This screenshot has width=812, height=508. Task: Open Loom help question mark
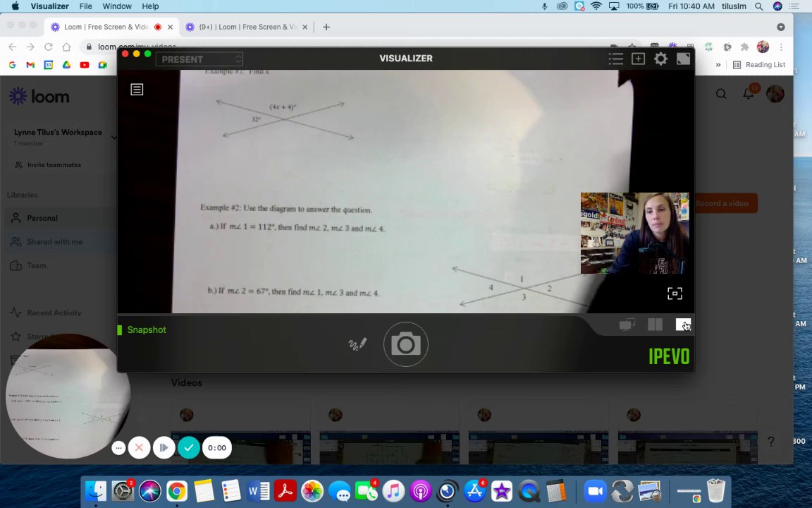point(771,441)
